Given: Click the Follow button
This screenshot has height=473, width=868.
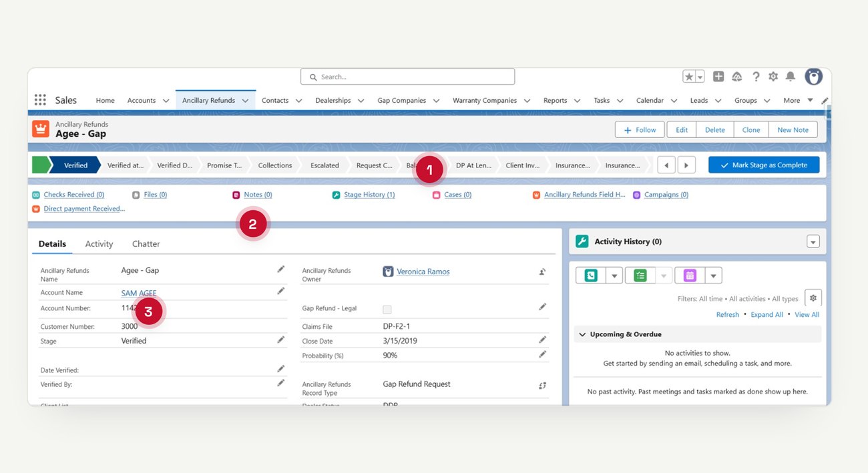Looking at the screenshot, I should [640, 130].
